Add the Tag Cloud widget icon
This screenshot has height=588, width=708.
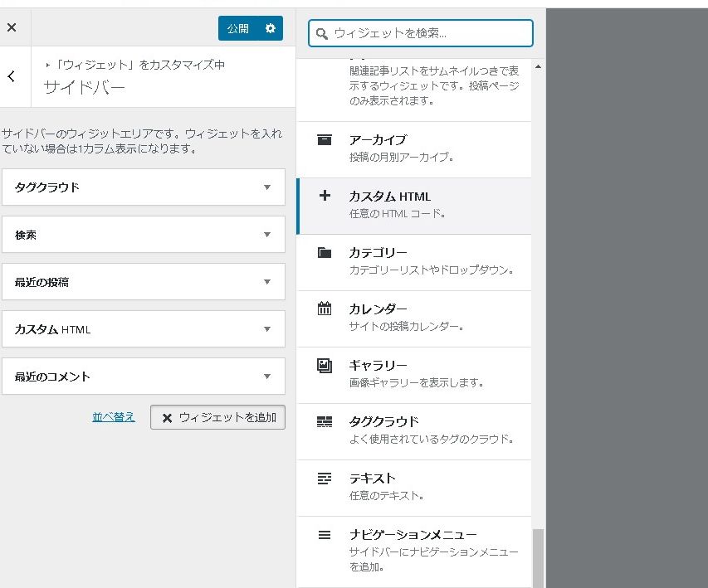point(325,422)
